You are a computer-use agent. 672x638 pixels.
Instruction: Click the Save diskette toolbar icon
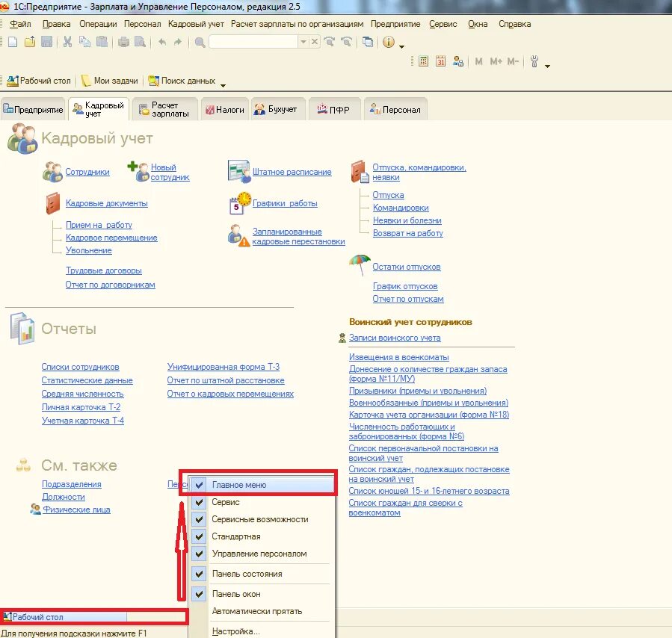coord(46,42)
